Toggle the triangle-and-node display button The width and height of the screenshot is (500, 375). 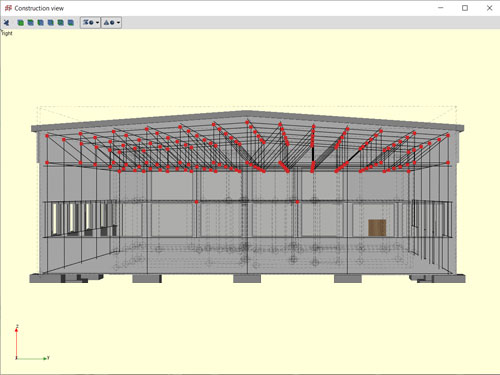pyautogui.click(x=109, y=23)
